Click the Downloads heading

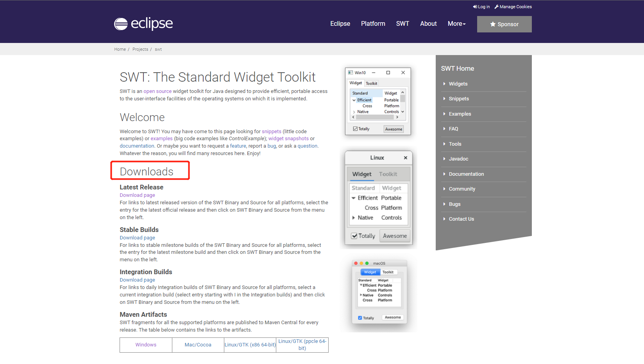point(147,171)
